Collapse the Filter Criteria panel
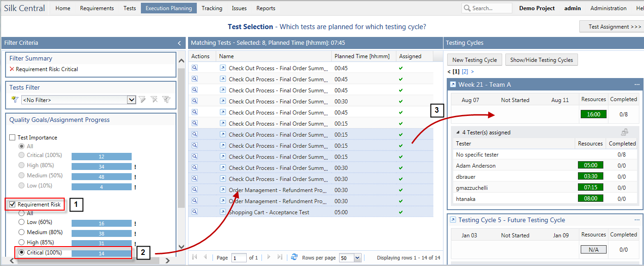 coord(179,43)
